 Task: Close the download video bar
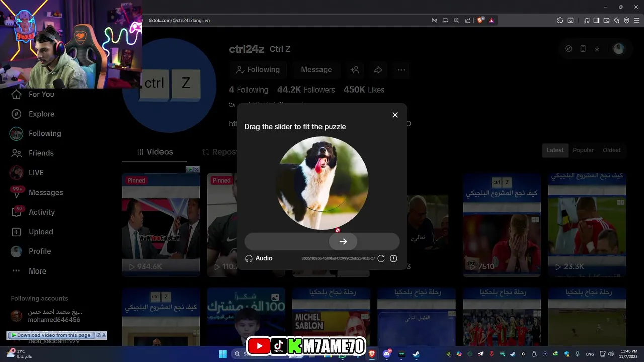pos(104,335)
